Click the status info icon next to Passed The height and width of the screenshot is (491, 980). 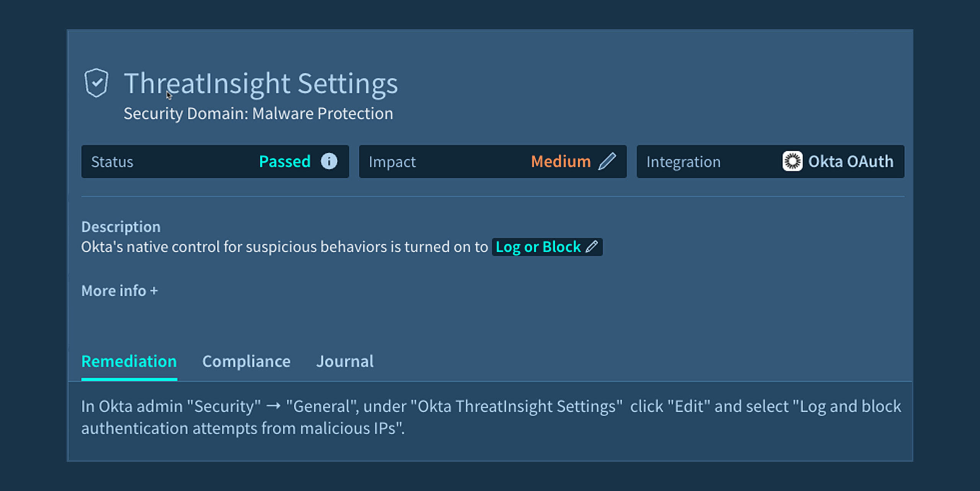[329, 161]
